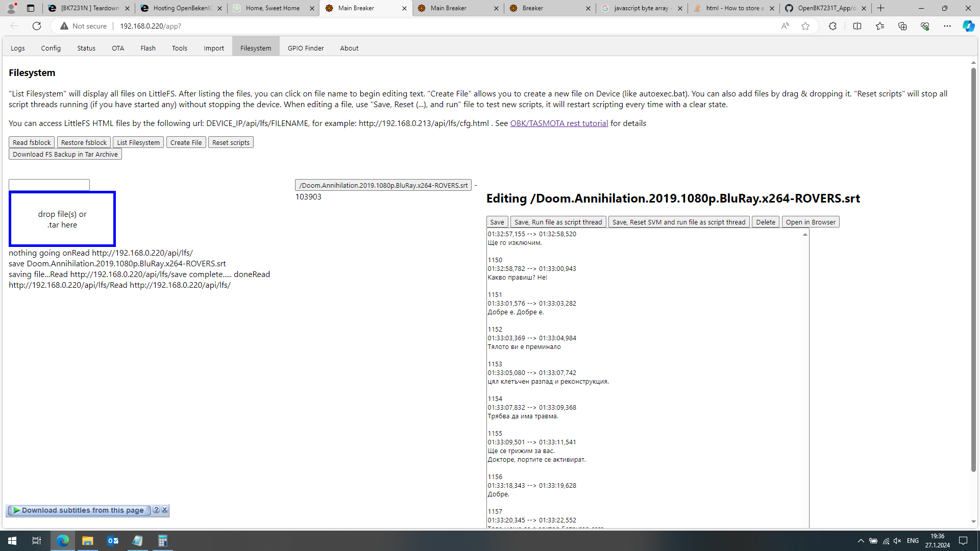Add page to favorites star icon
Screen dimensions: 980x551
pos(805,26)
